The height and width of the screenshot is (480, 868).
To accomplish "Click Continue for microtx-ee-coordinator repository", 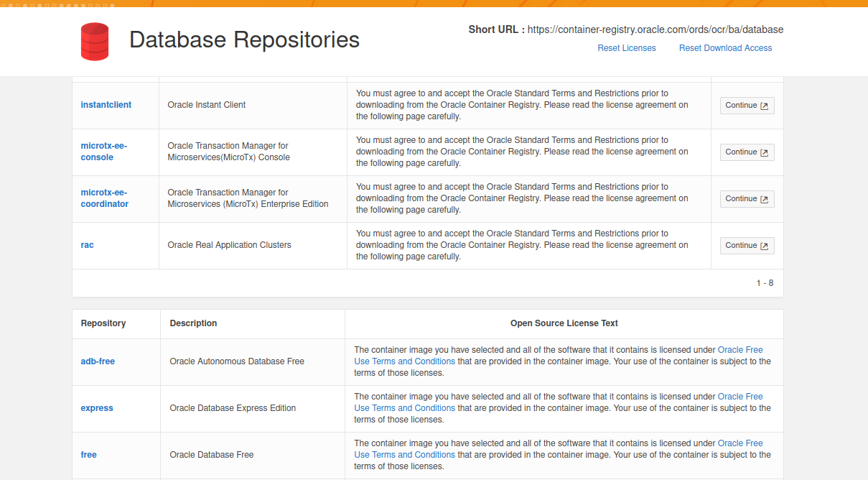I will 747,199.
